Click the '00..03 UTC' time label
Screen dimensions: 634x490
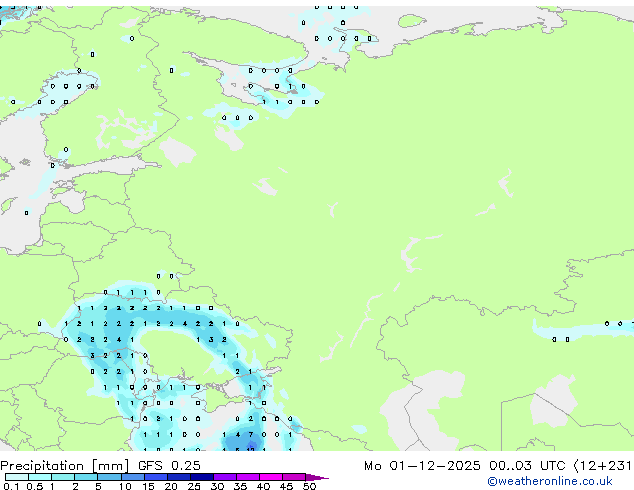[527, 466]
